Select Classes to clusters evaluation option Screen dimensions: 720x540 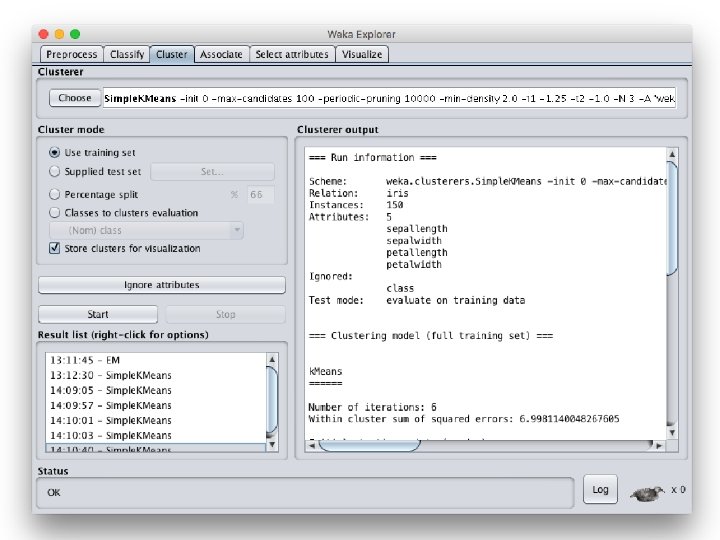[54, 213]
